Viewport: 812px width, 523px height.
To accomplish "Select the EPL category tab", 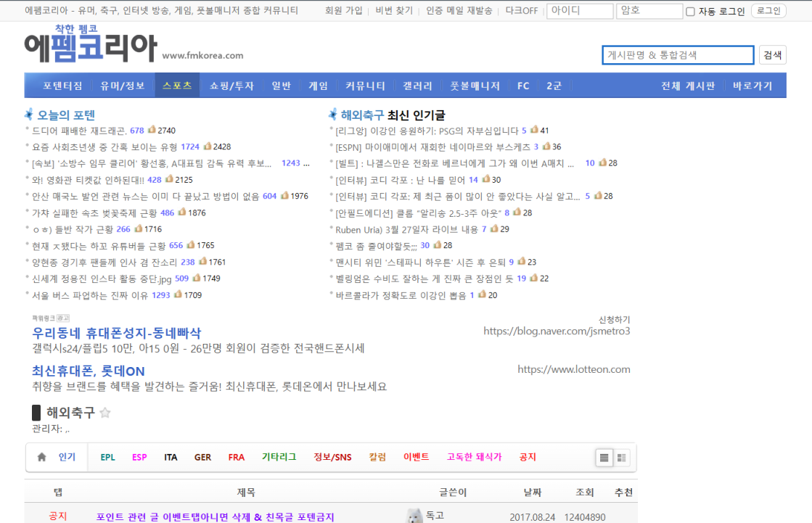I will click(107, 457).
